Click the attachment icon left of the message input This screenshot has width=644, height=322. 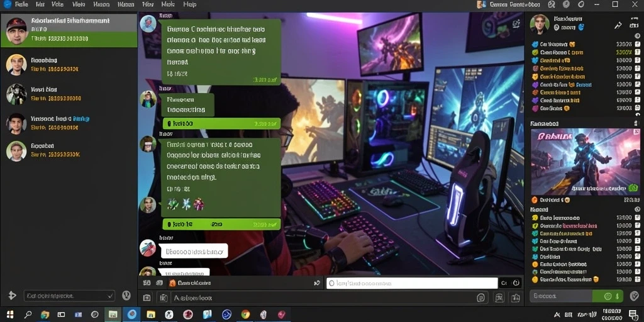tap(163, 297)
